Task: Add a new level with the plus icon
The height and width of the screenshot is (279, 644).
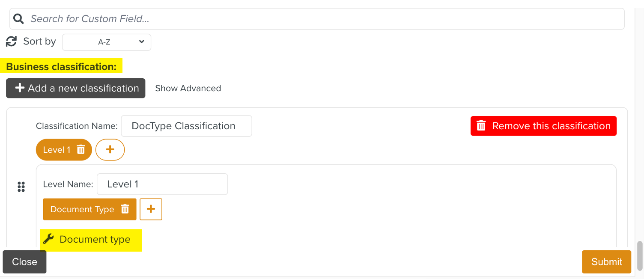Action: pos(110,149)
